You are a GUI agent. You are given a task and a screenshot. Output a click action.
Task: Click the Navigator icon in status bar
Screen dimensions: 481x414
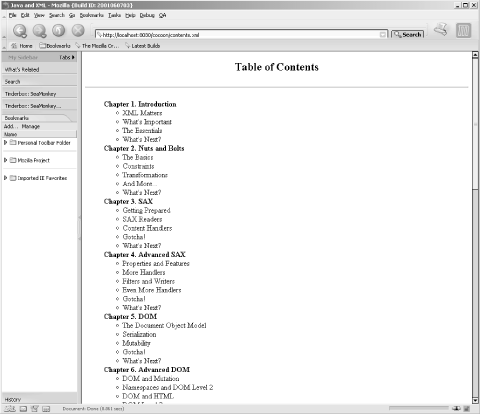[x=10, y=409]
